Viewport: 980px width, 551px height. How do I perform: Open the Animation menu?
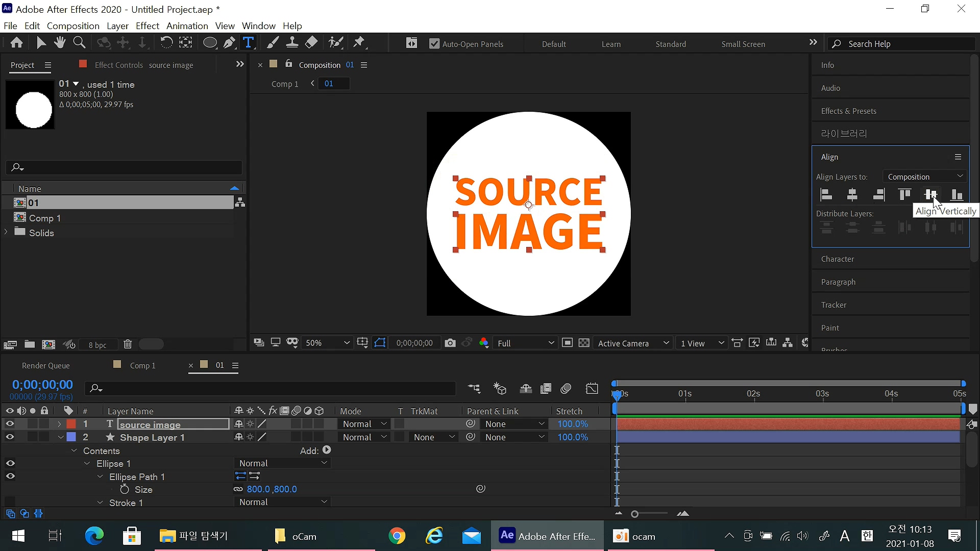(187, 26)
